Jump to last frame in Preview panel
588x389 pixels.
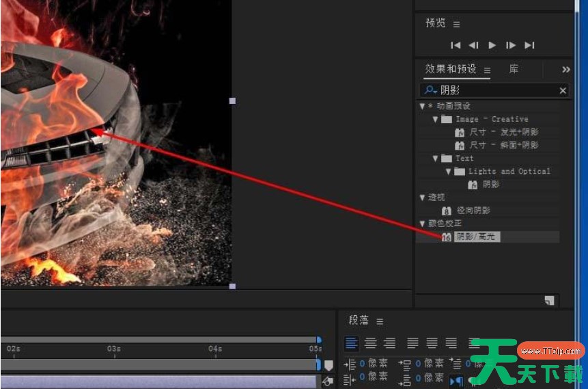point(529,45)
